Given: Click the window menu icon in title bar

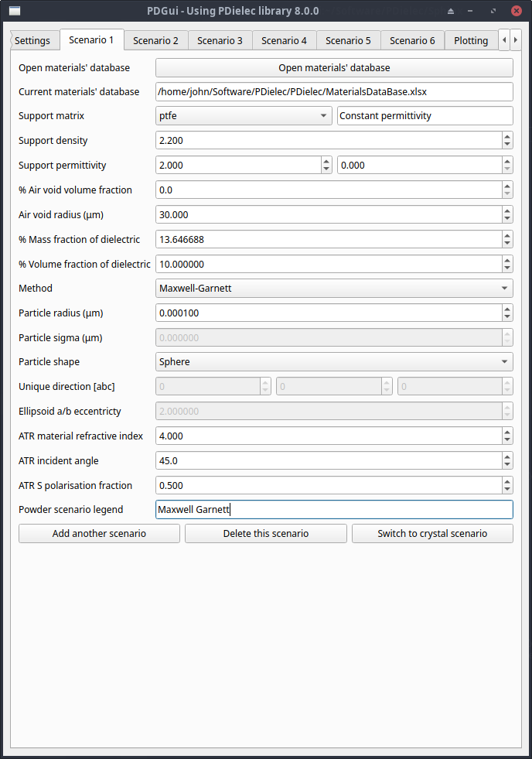Looking at the screenshot, I should [x=15, y=11].
